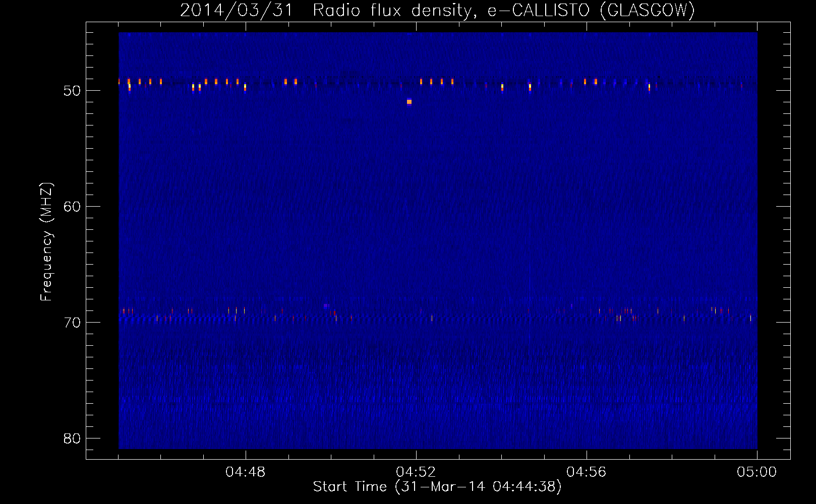
Task: Click the 04:56 time tick label
Action: click(587, 472)
